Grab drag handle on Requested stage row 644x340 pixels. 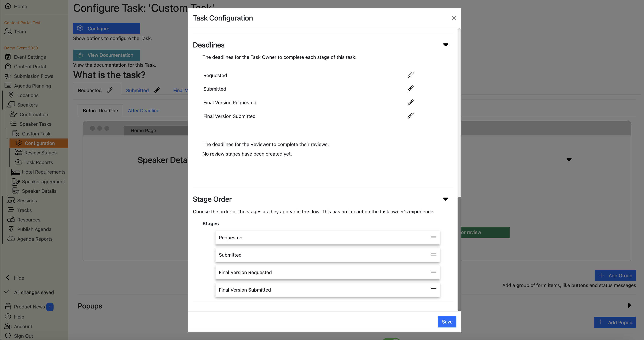(x=433, y=237)
